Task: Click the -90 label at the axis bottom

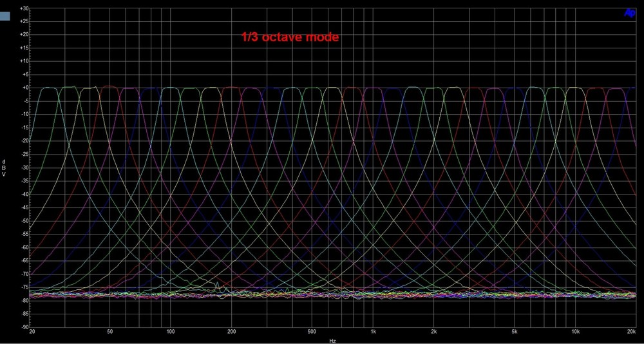Action: tap(24, 327)
